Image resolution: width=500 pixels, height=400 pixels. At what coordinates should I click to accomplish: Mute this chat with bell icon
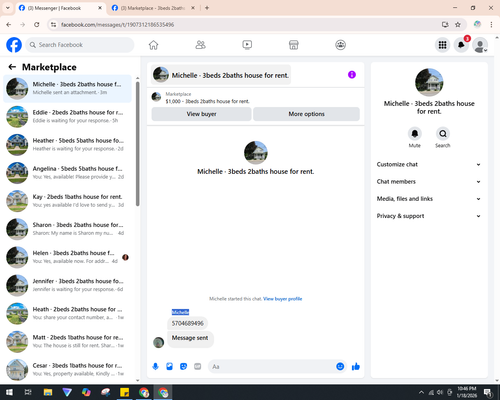point(415,134)
